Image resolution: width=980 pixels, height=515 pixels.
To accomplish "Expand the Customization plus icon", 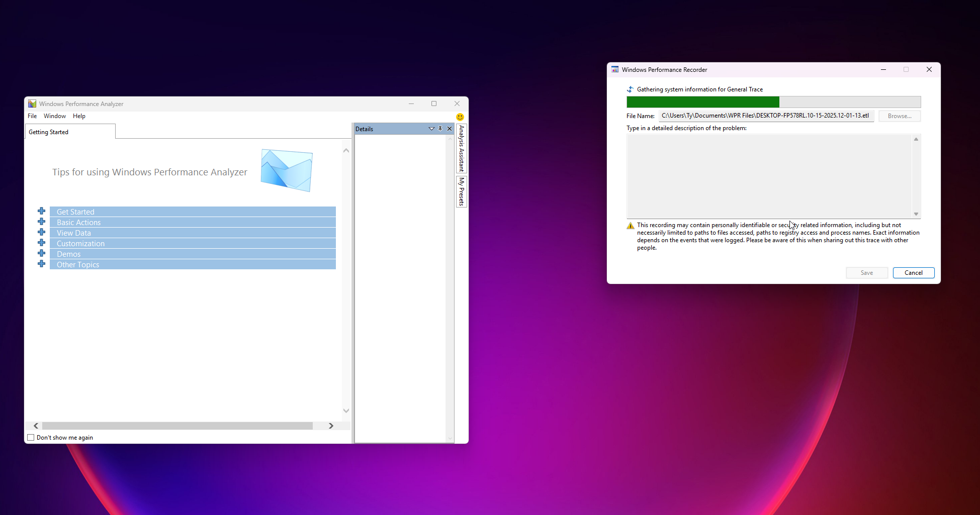I will (x=42, y=243).
